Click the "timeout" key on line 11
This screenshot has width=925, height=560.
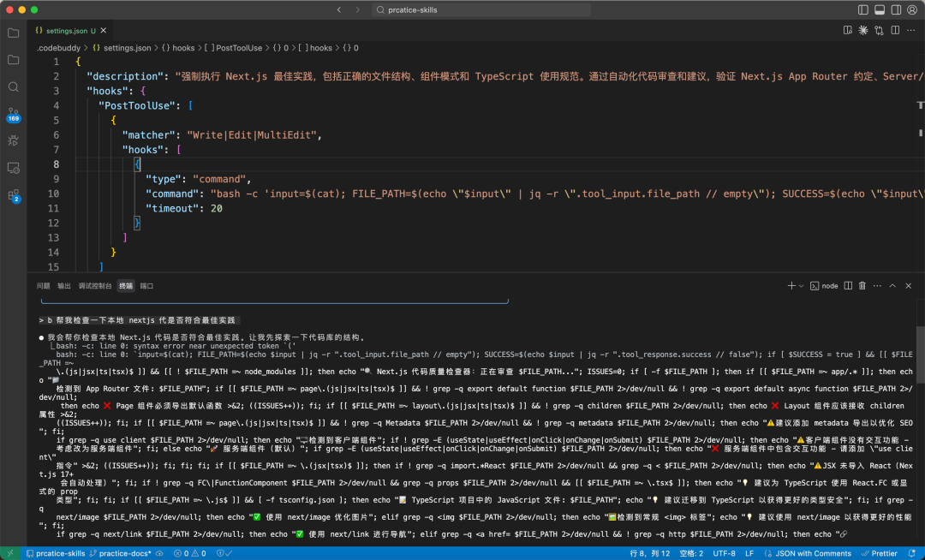tap(171, 208)
